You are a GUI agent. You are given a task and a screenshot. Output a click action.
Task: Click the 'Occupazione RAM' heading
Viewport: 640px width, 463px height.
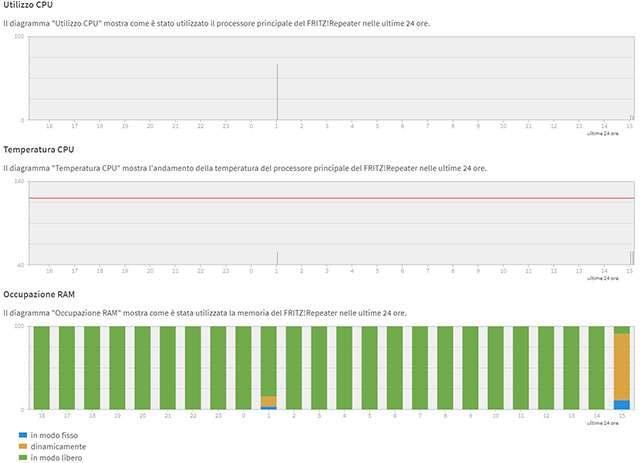(39, 294)
